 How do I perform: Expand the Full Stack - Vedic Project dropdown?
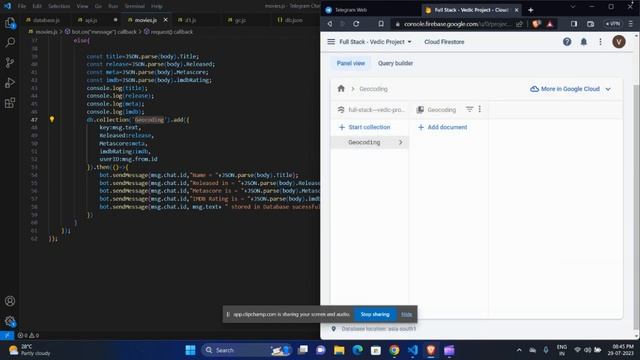(x=376, y=42)
